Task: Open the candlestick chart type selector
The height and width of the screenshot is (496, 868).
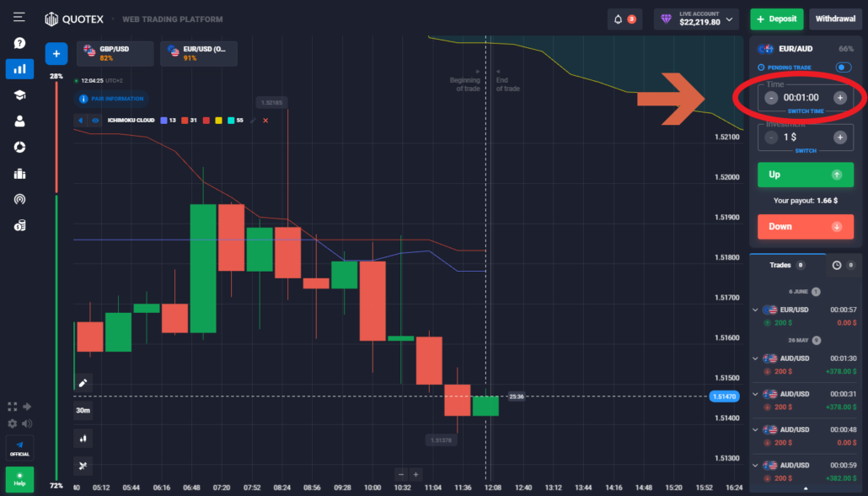Action: click(x=83, y=439)
